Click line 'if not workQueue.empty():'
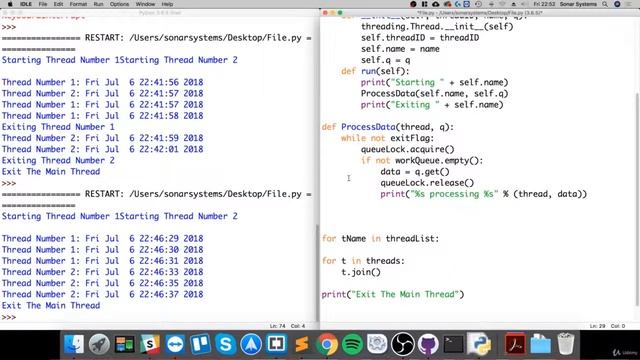The image size is (640, 360). [422, 160]
